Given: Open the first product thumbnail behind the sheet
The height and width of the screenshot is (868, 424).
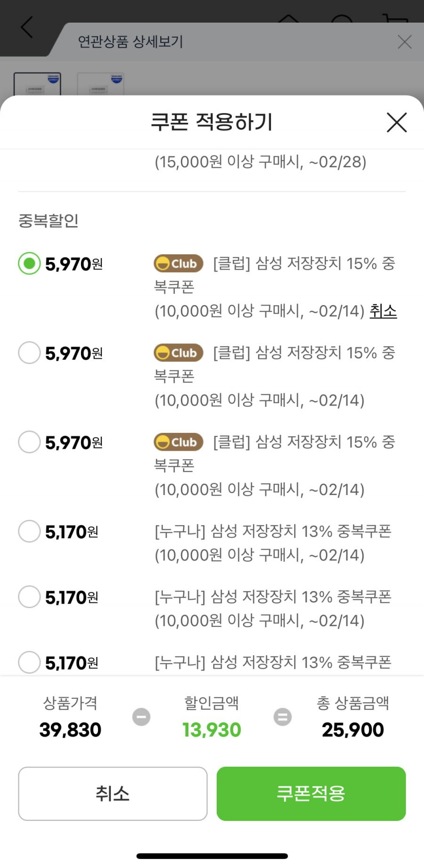Looking at the screenshot, I should [x=37, y=84].
